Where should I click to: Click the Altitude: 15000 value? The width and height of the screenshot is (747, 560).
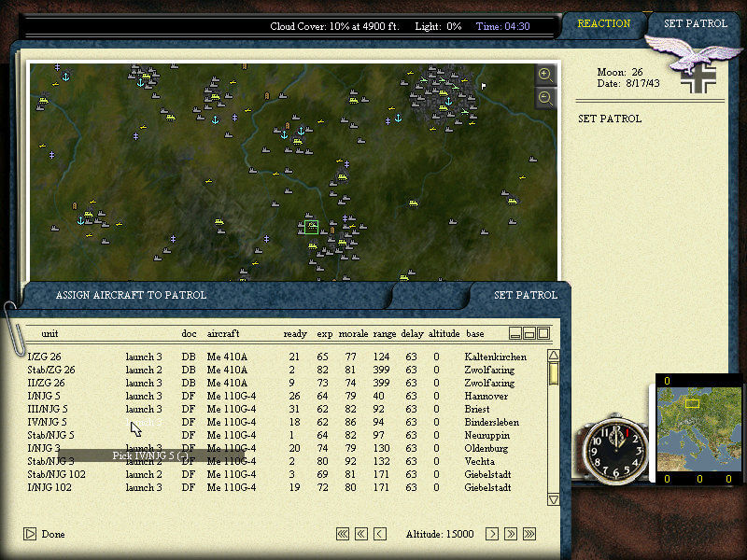440,534
